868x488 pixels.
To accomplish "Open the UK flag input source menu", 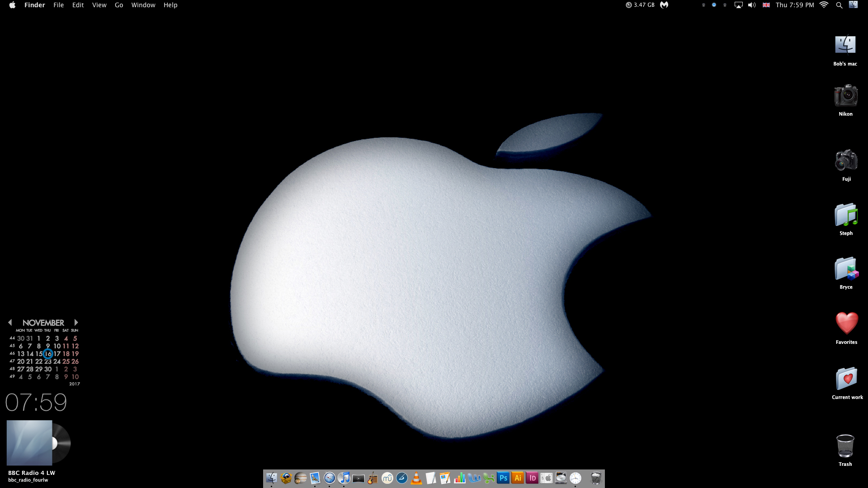I will pyautogui.click(x=766, y=5).
